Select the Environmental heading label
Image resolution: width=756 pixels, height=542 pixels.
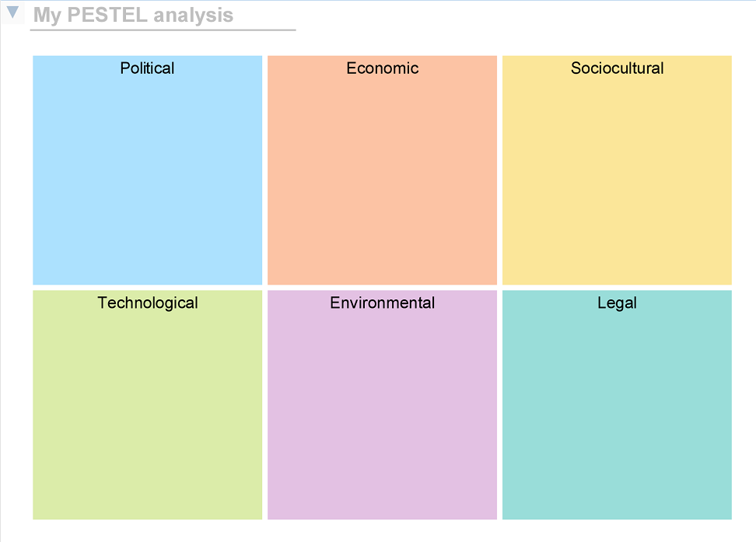[382, 303]
